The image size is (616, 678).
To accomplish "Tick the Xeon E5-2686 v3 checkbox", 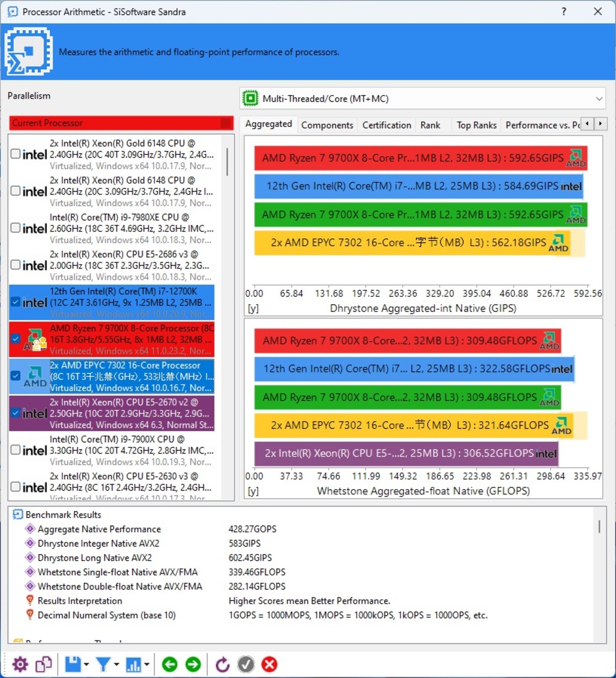I will coord(15,265).
